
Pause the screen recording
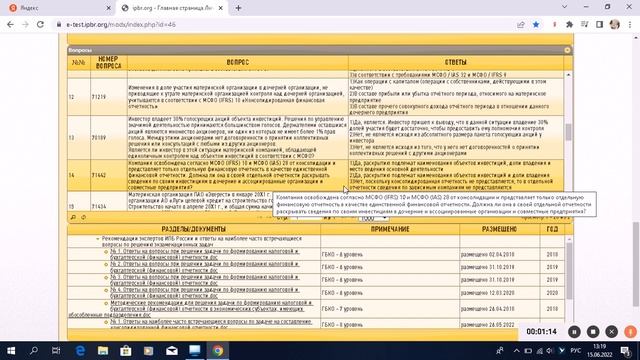click(574, 332)
